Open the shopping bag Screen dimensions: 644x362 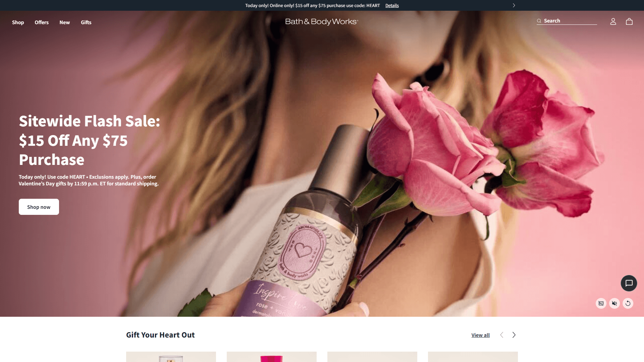point(630,21)
